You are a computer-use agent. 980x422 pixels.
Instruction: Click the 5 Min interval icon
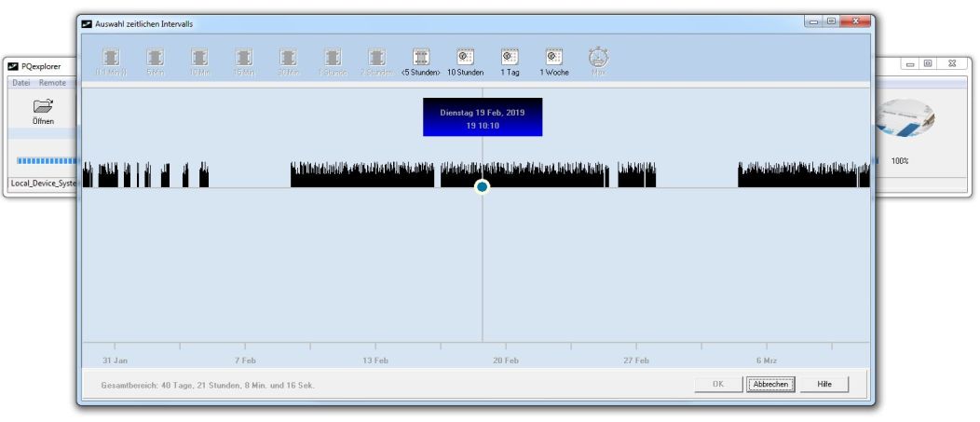pos(155,58)
